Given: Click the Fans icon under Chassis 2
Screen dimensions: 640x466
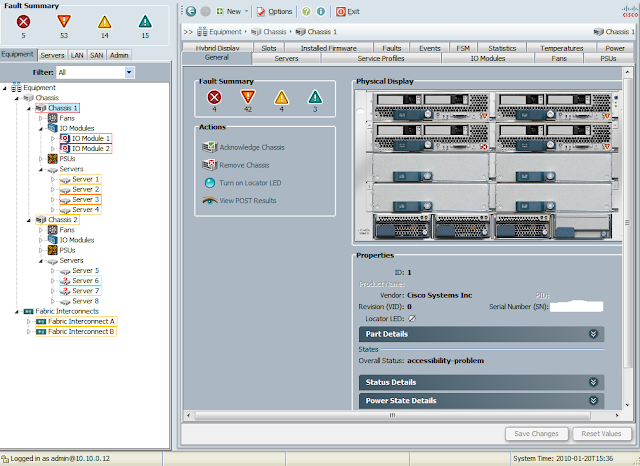Looking at the screenshot, I should [x=52, y=230].
